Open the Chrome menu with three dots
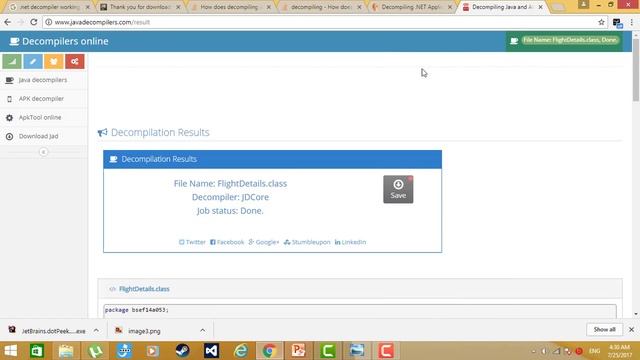The image size is (640, 360). pos(631,22)
